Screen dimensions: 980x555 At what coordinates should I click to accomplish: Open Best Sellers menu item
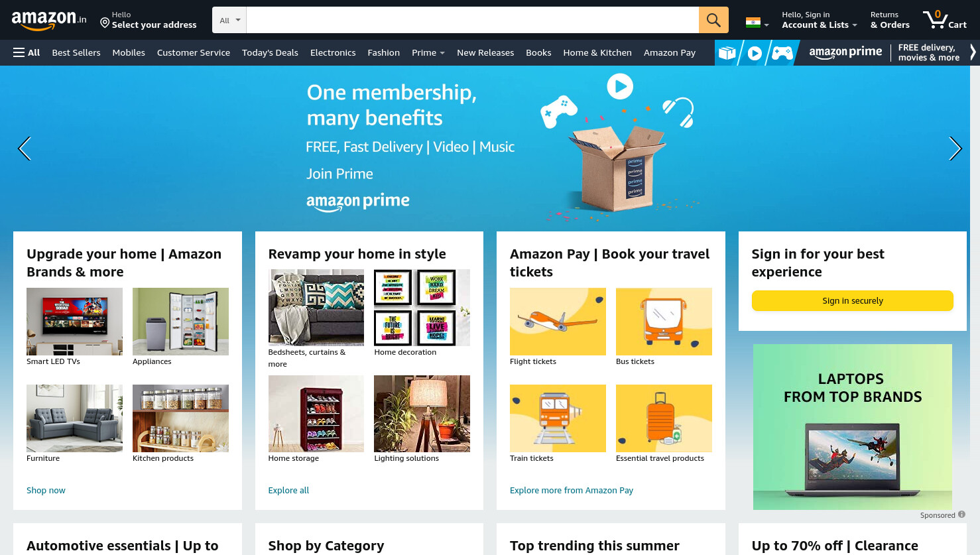(76, 52)
